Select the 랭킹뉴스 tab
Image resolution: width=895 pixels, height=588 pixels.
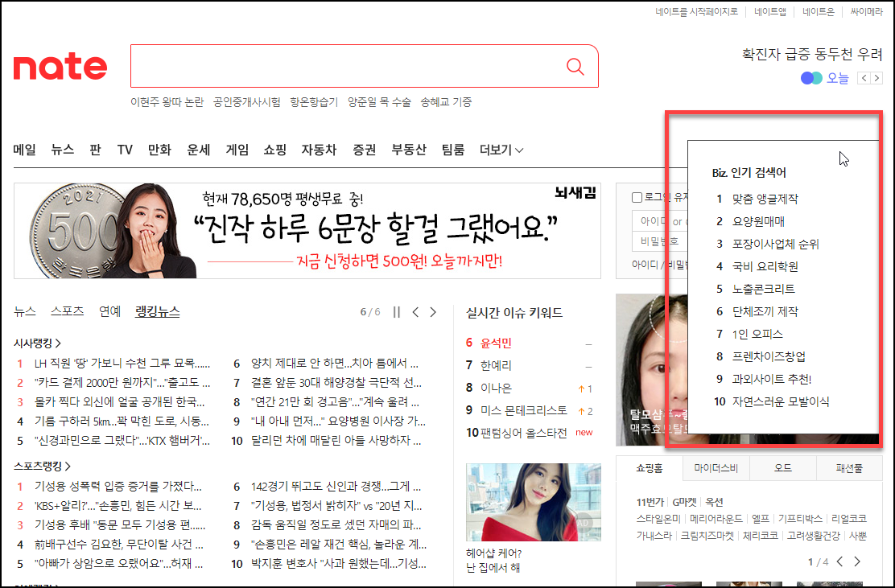(x=158, y=311)
